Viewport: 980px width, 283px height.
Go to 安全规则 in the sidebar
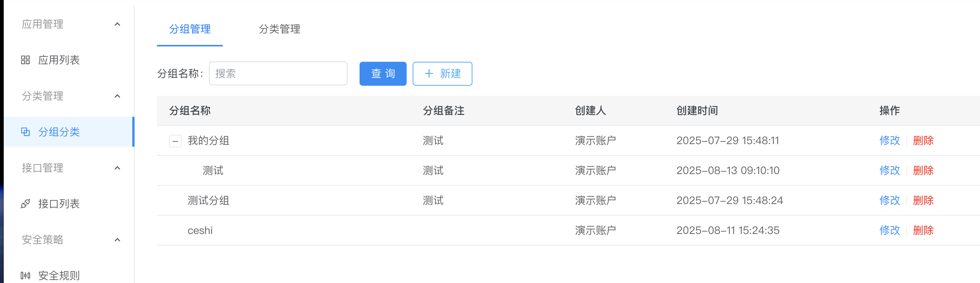(x=59, y=275)
